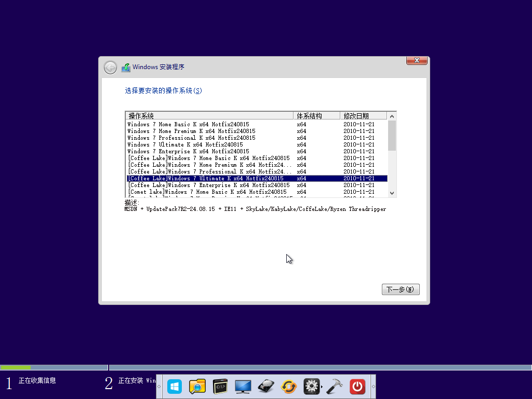
Task: Sort by the 操作系统 column header
Action: (209, 116)
